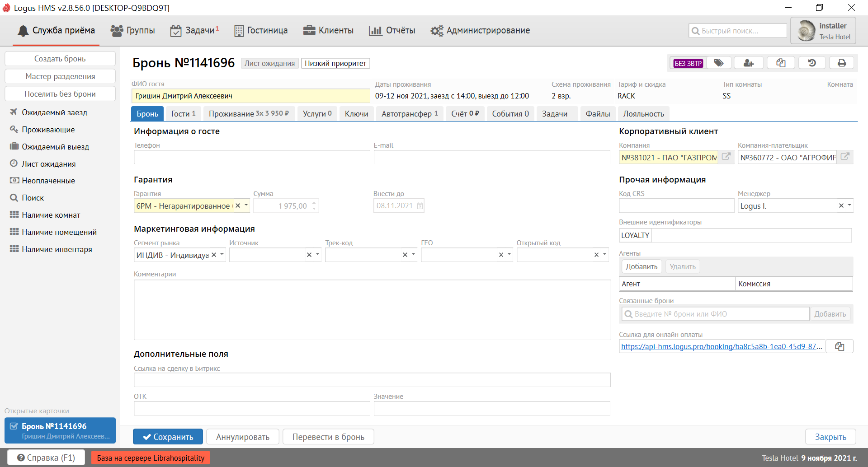
Task: Copy the online payment link with copy icon
Action: [840, 346]
